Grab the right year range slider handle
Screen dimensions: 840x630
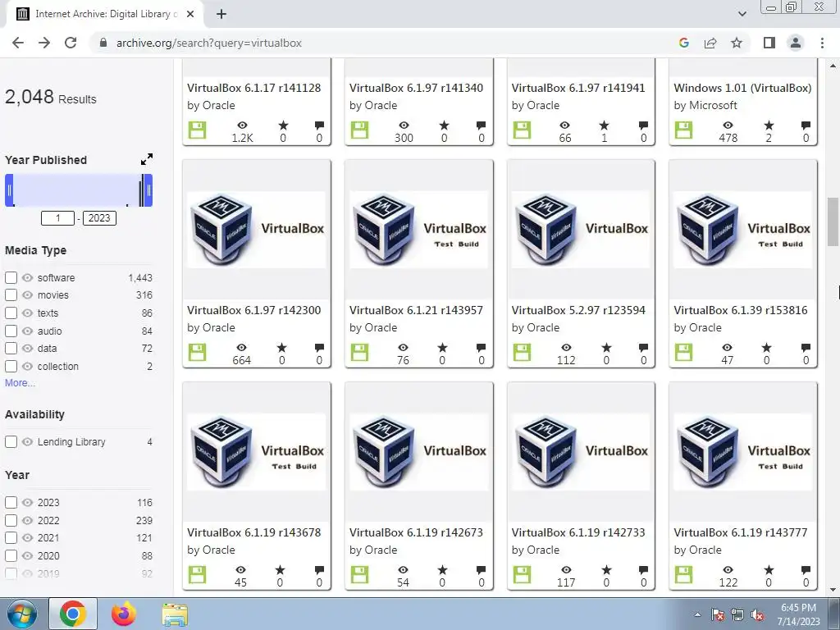pos(148,190)
